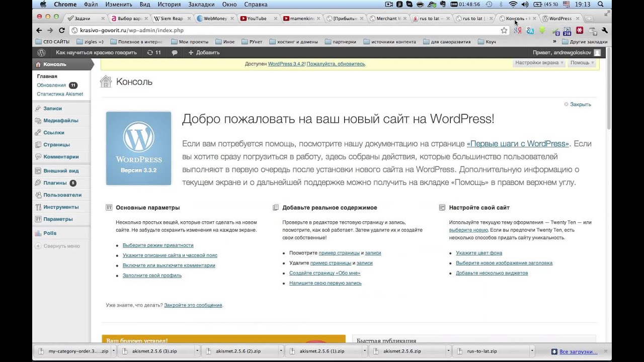Bookmark this page with the star icon
This screenshot has height=362, width=644.
pyautogui.click(x=504, y=30)
